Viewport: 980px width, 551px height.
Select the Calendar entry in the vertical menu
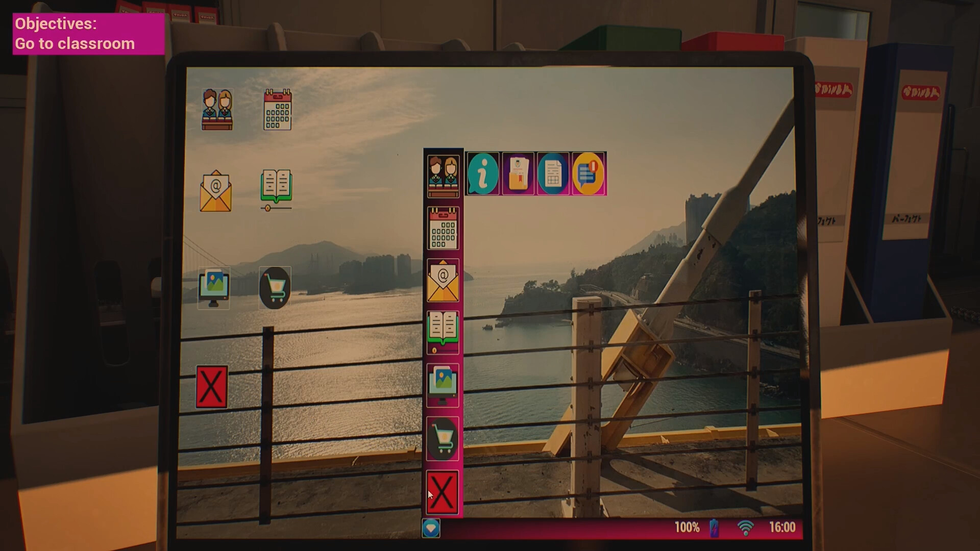[x=443, y=228]
